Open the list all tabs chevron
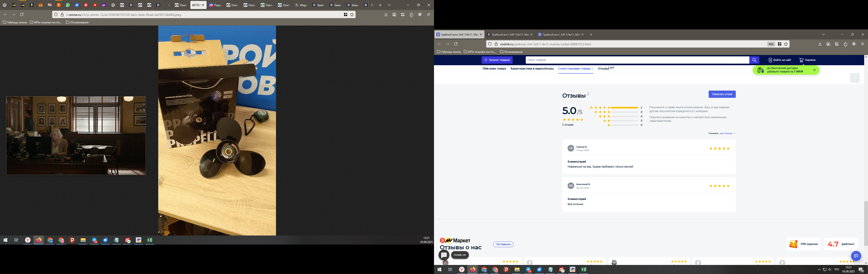 823,34
